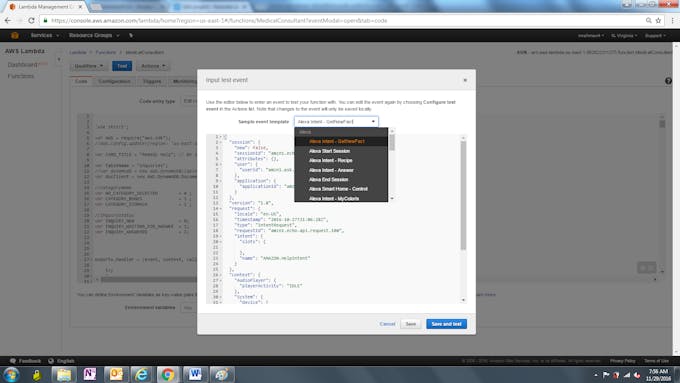680x383 pixels.
Task: Launch Internet Explorer from taskbar
Action: (142, 374)
